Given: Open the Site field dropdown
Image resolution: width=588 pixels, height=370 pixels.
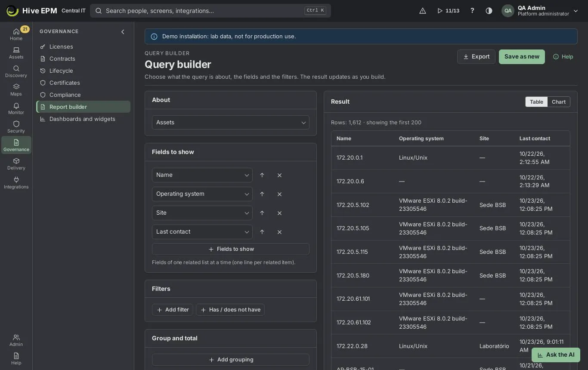Looking at the screenshot, I should point(202,213).
